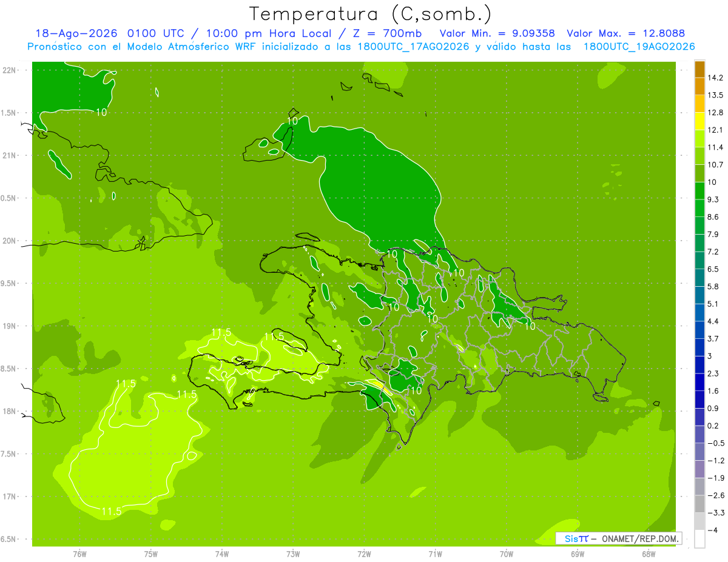Click the '75W' longitude axis label

(x=151, y=554)
